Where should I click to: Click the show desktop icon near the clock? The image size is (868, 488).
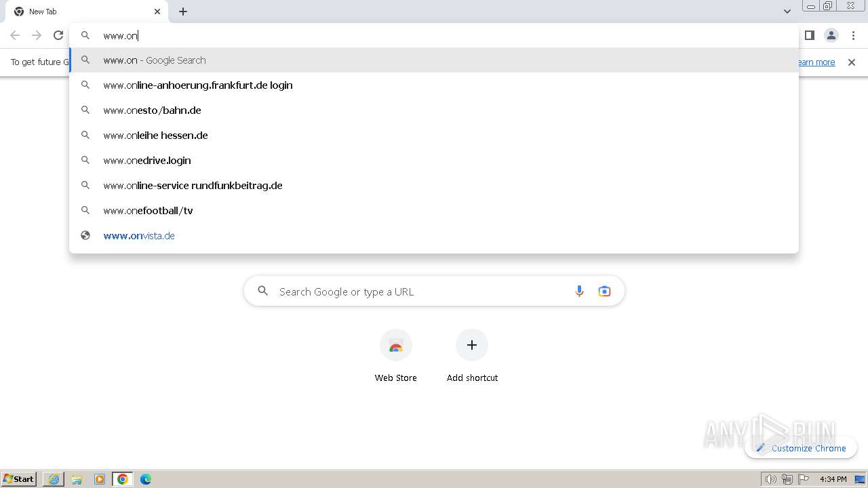pyautogui.click(x=860, y=479)
